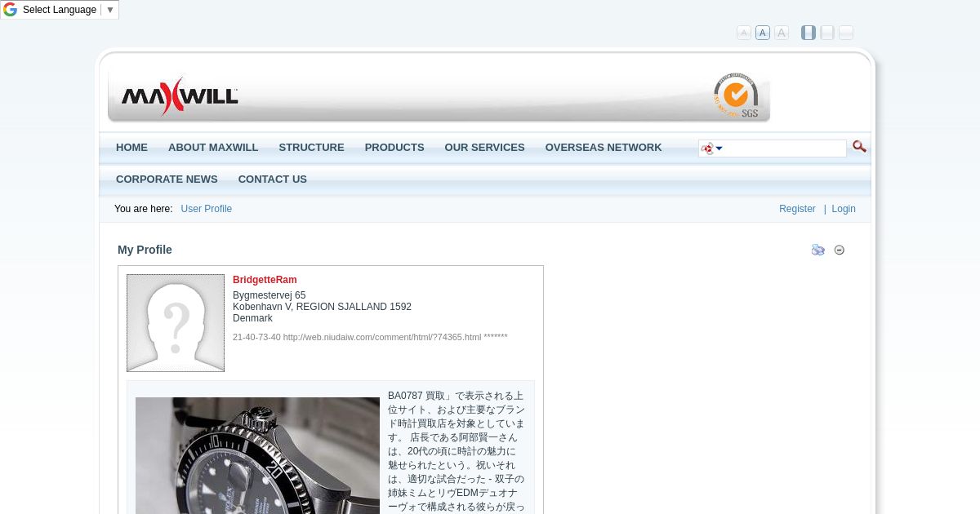Click the "You are here:" label
This screenshot has width=980, height=514.
pyautogui.click(x=144, y=209)
